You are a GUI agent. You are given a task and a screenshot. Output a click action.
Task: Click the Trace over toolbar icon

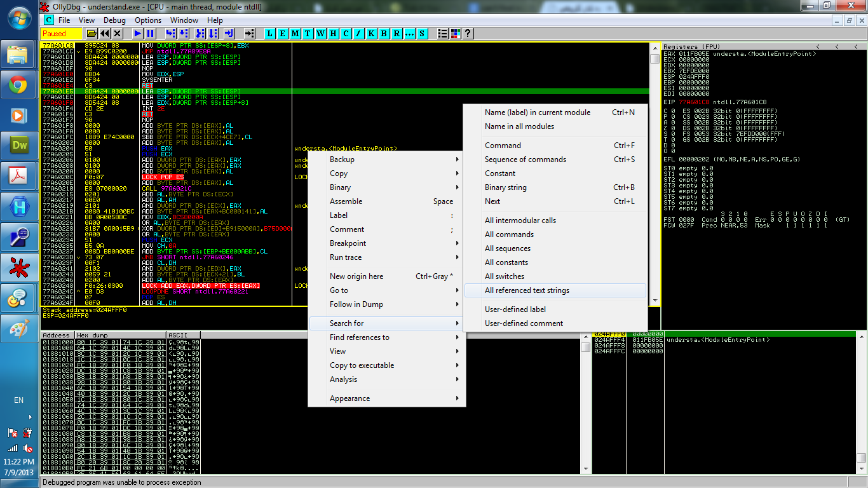coord(214,33)
